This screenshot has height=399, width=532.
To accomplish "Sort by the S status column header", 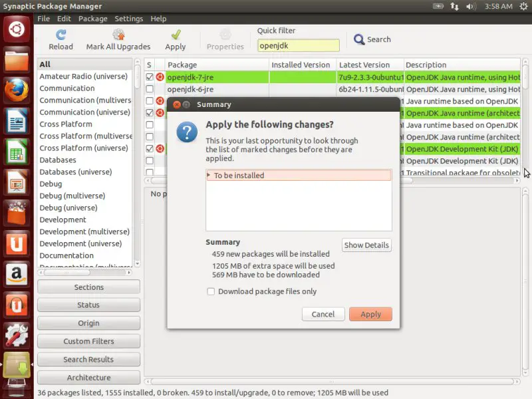I will click(x=149, y=65).
